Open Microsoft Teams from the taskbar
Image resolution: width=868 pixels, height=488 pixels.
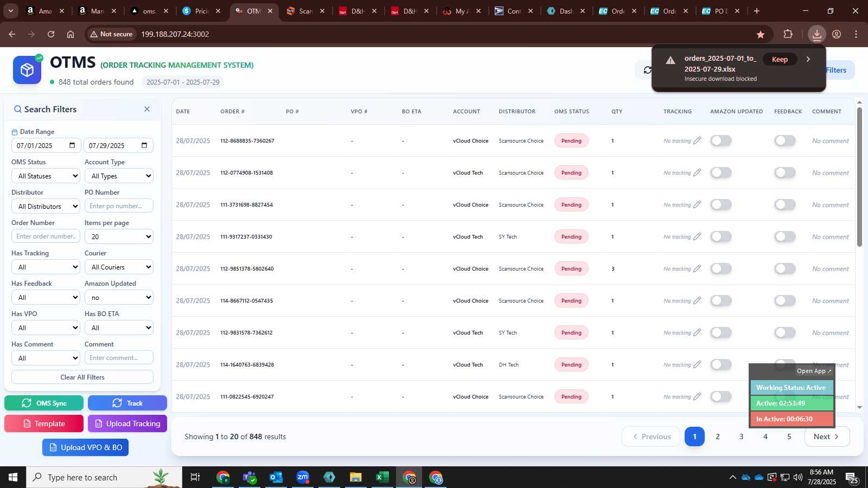pos(250,477)
